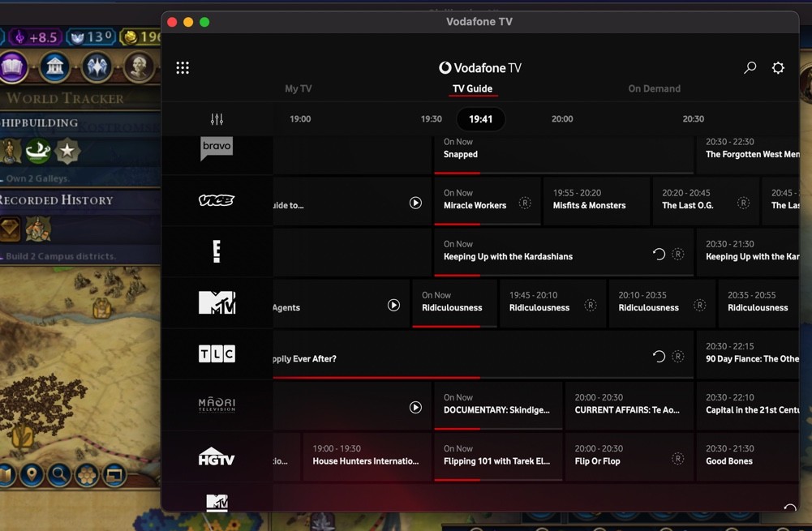Viewport: 812px width, 531px height.
Task: Switch to the On Demand tab
Action: 655,88
